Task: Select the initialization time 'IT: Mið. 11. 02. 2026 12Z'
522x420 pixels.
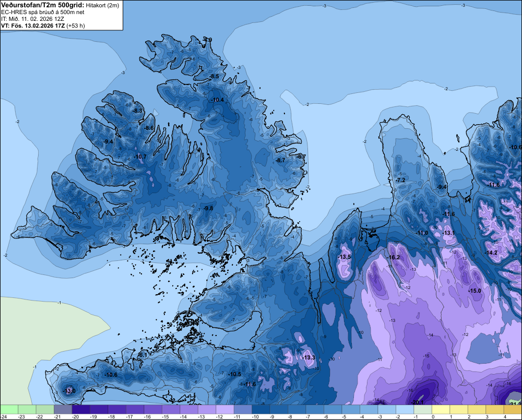Action: pos(32,19)
